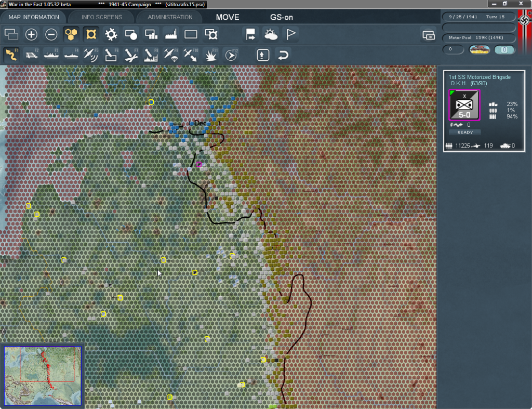This screenshot has height=409, width=532.
Task: Click the magenta-outlined selected unit hex on the map
Action: [x=199, y=165]
